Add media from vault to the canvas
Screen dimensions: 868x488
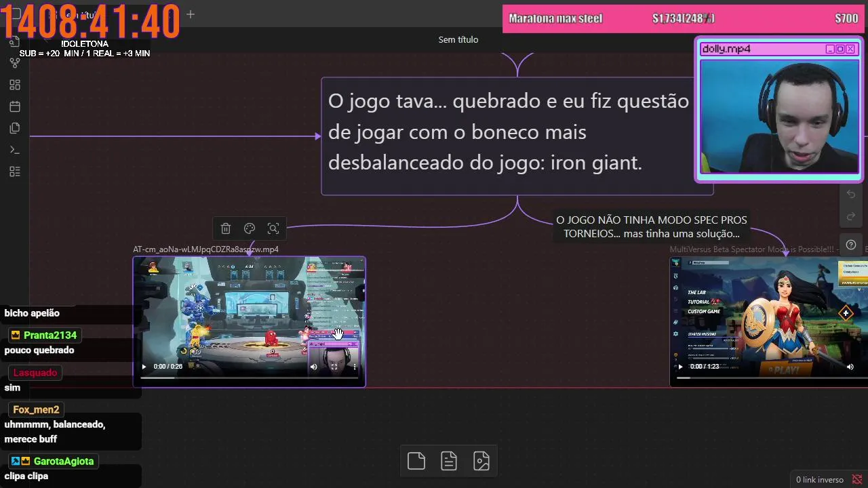[x=481, y=461]
